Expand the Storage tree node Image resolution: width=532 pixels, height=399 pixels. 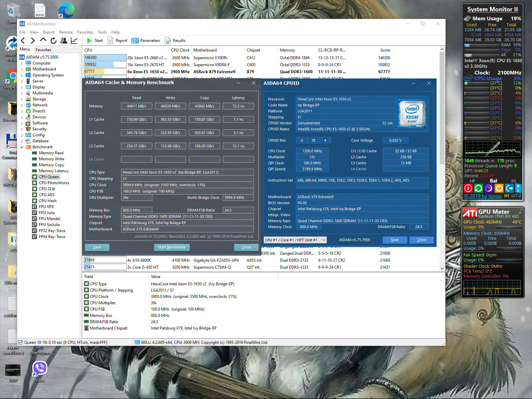pos(22,99)
